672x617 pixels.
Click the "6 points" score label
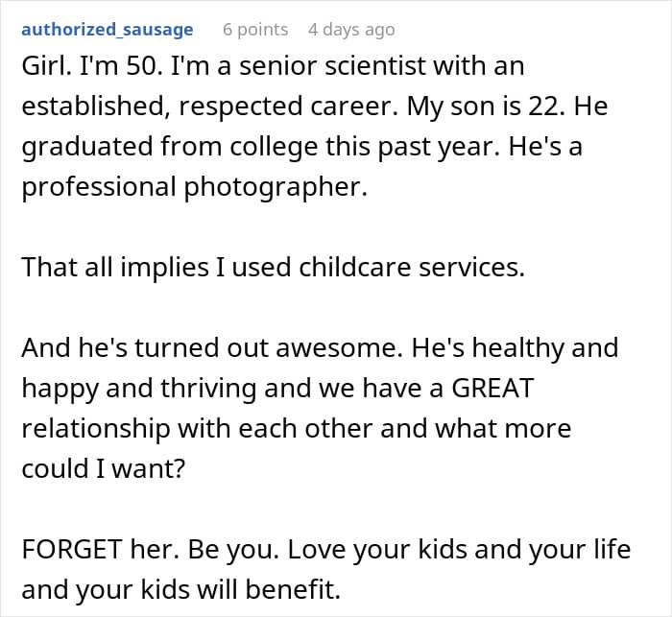point(254,30)
